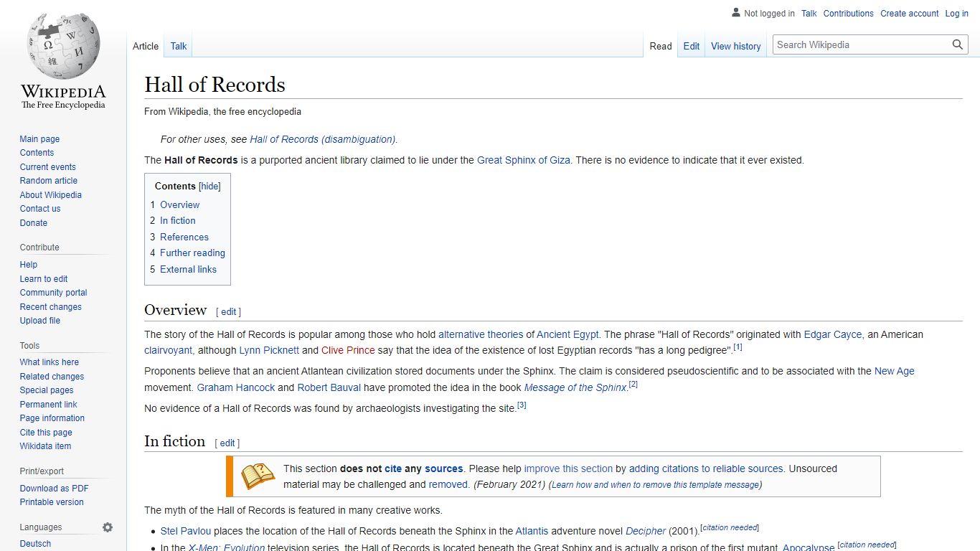
Task: Open the View history tab
Action: coord(735,46)
